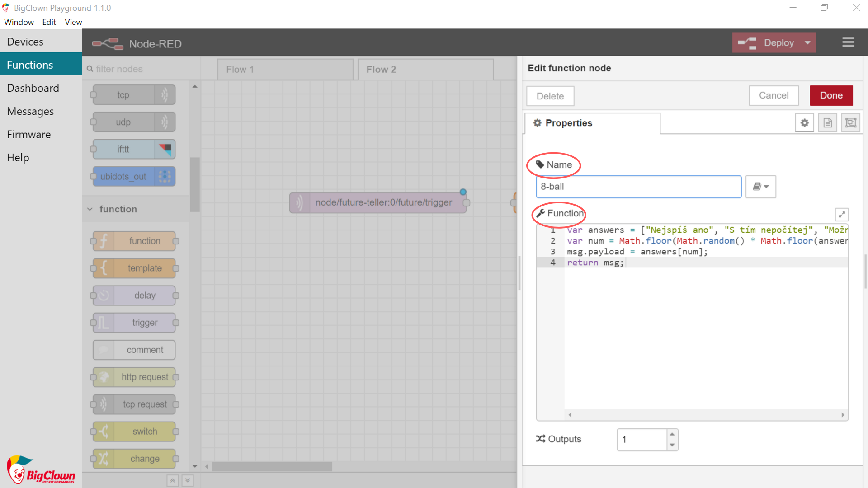Go to the Messages section
Screen dimensions: 868x488
pos(41,111)
